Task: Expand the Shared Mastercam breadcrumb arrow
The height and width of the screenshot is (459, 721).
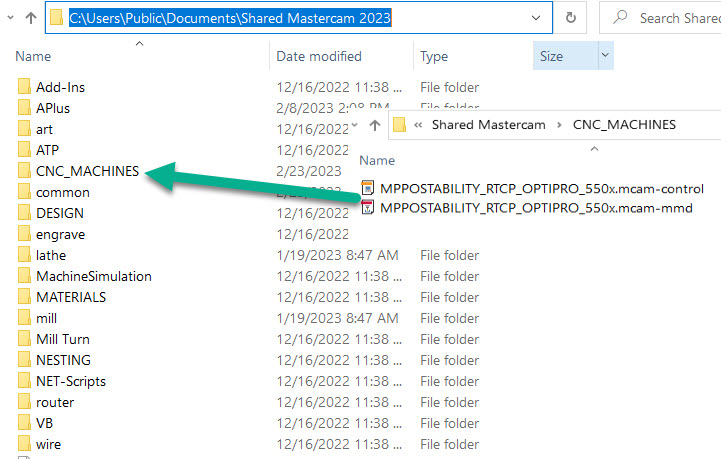Action: pos(559,125)
